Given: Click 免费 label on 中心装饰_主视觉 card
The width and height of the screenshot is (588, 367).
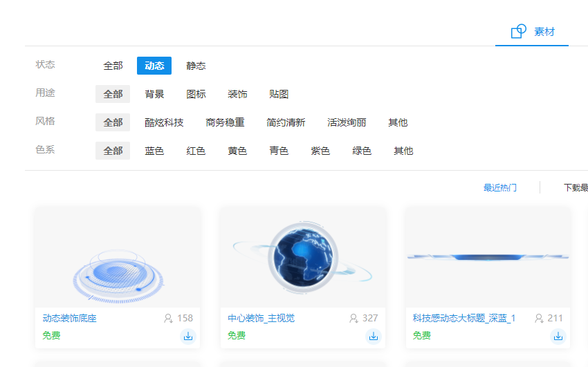Looking at the screenshot, I should coord(237,335).
